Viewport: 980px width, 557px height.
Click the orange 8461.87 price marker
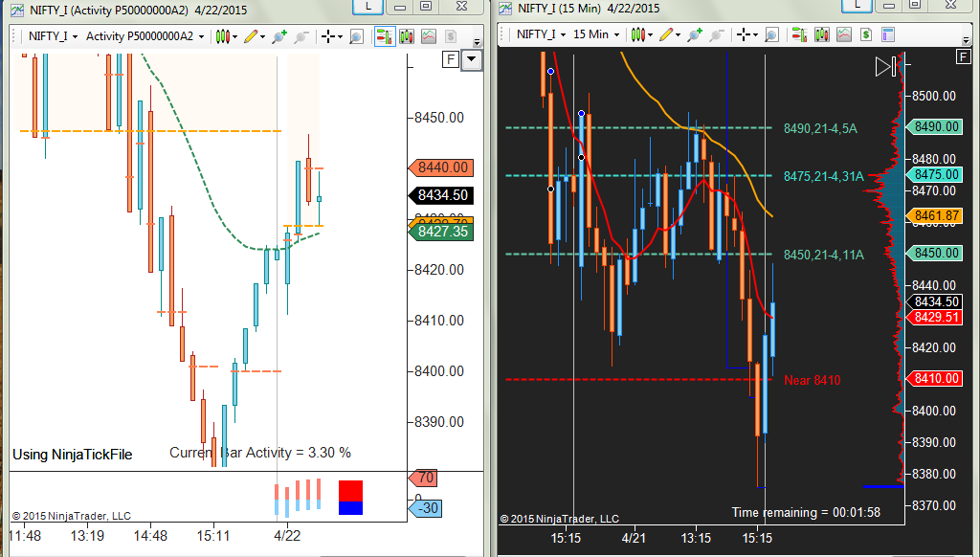[x=934, y=216]
